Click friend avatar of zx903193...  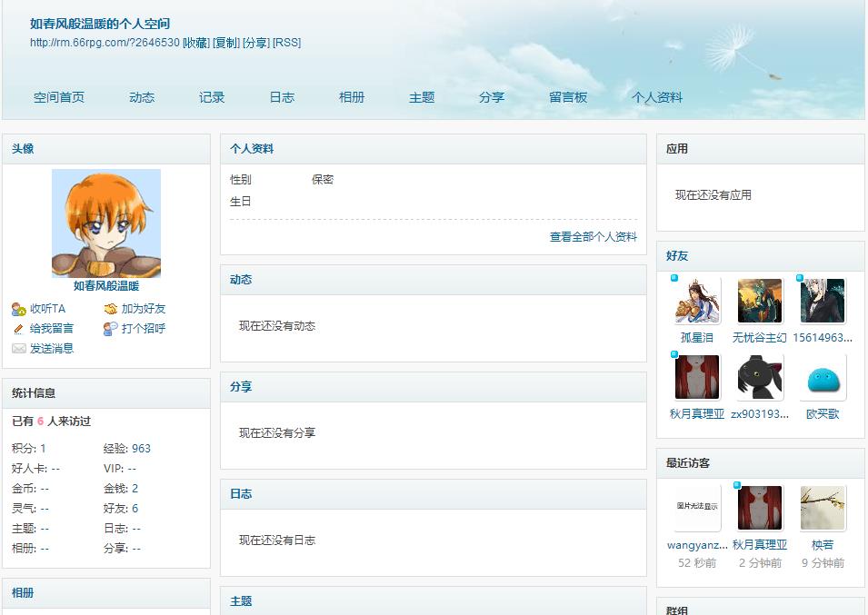[760, 377]
